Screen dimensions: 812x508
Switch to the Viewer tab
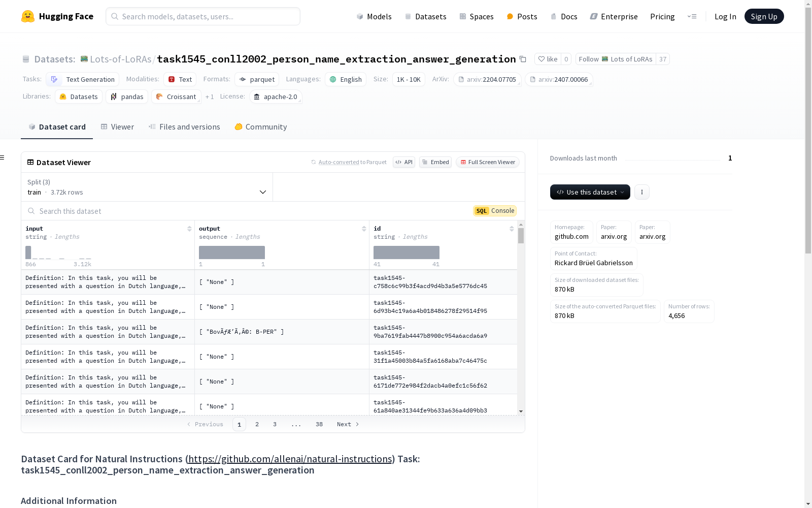[117, 127]
